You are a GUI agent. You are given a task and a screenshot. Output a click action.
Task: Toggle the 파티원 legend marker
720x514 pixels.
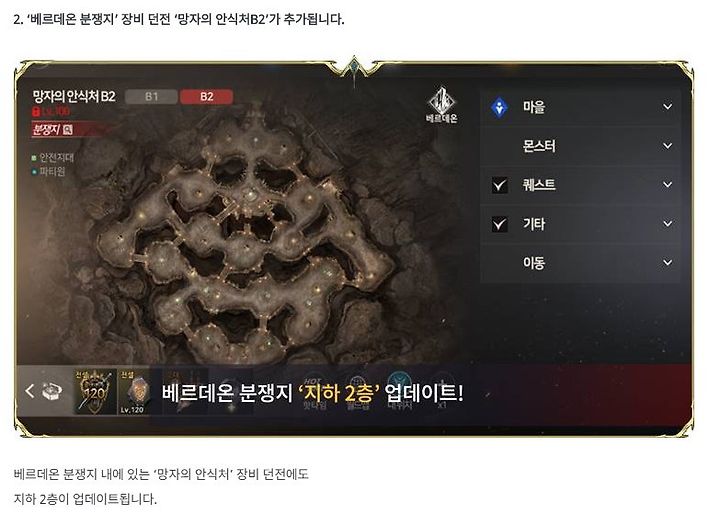[34, 172]
